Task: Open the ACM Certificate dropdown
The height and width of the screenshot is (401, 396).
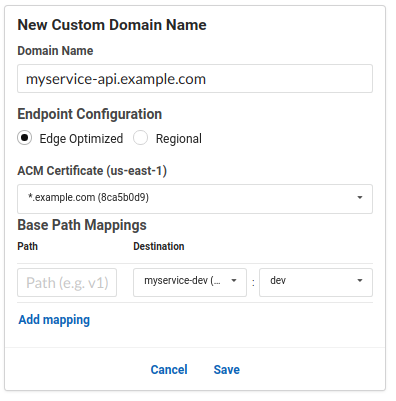Action: click(195, 199)
